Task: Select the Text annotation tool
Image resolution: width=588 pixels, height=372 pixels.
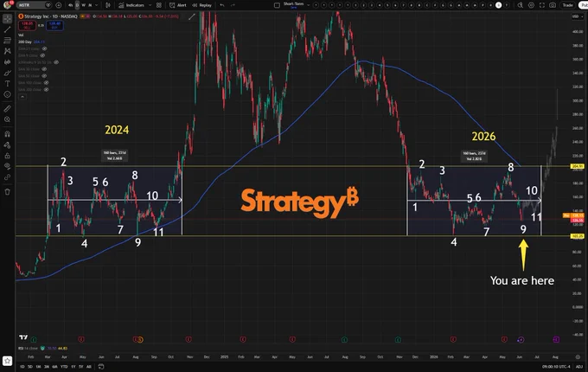Action: (x=7, y=84)
